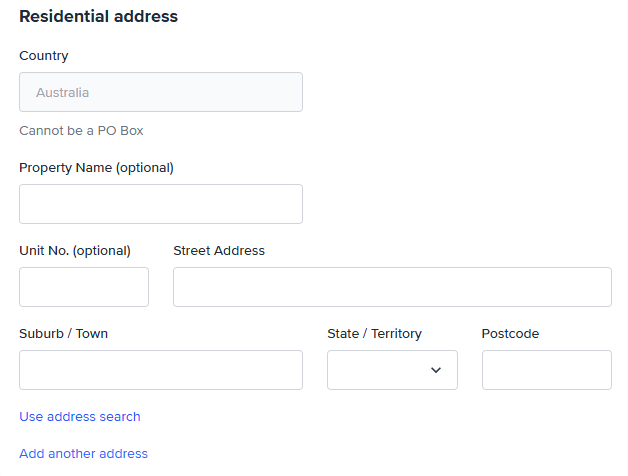Viewport: 628px width, 476px height.
Task: Open the State / Territory select box
Action: [385, 370]
